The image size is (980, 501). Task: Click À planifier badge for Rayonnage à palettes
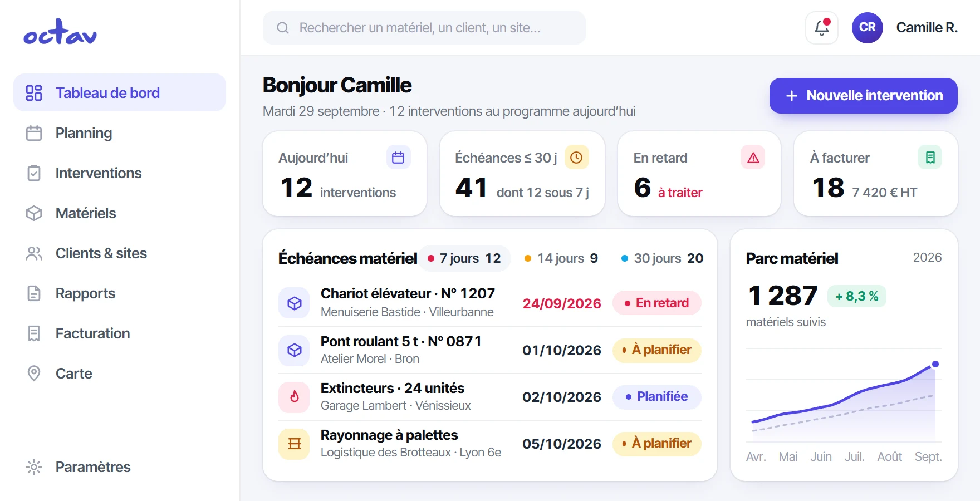click(x=657, y=444)
